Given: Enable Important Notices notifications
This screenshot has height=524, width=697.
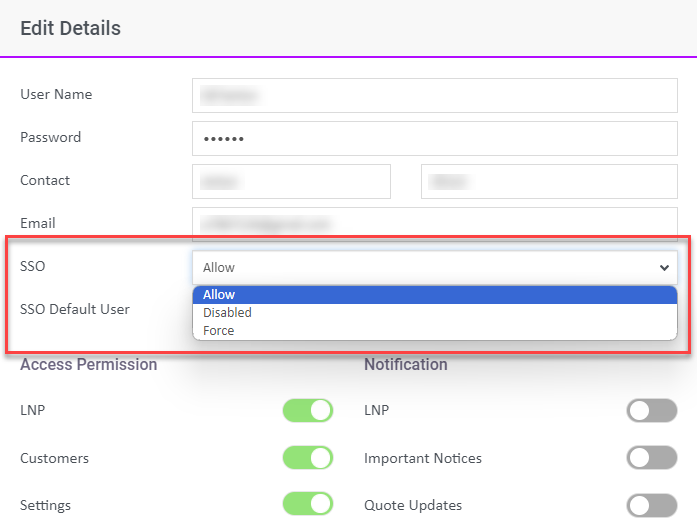Looking at the screenshot, I should point(651,458).
